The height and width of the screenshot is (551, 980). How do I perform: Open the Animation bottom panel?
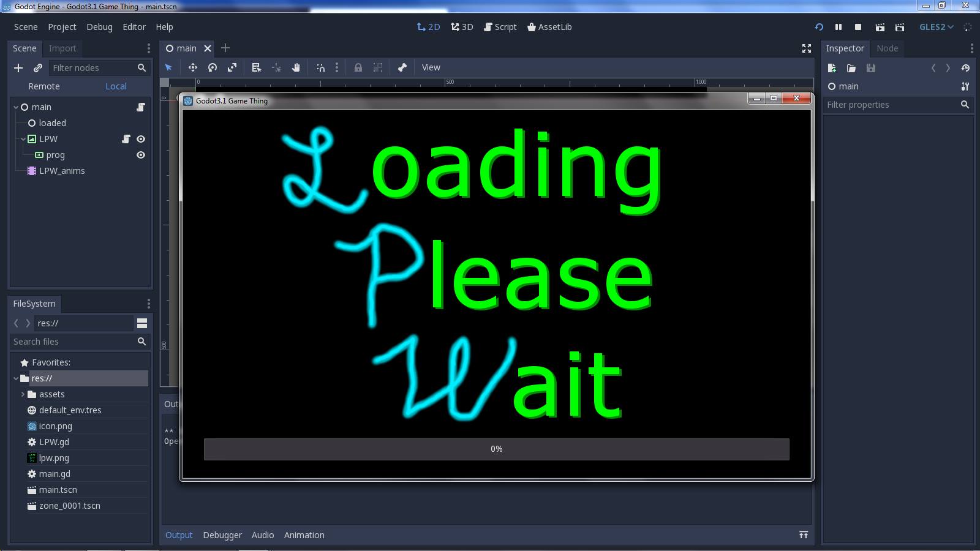(304, 535)
